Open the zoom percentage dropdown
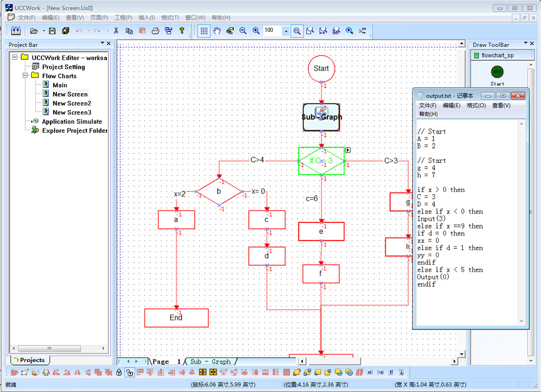The height and width of the screenshot is (392, 541). pyautogui.click(x=286, y=31)
